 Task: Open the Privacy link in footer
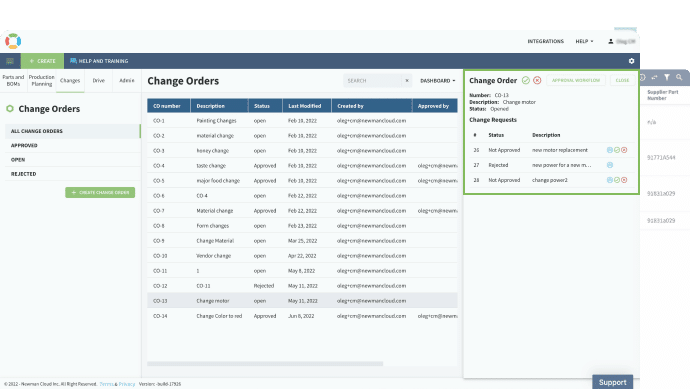coord(127,384)
